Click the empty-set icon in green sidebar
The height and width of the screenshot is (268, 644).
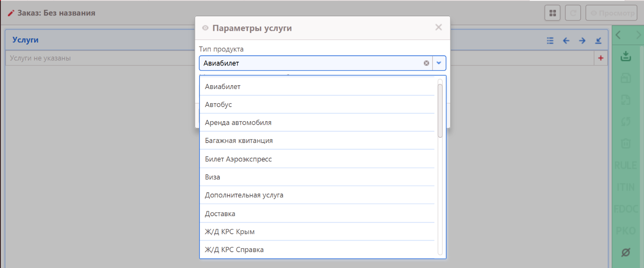tap(625, 253)
